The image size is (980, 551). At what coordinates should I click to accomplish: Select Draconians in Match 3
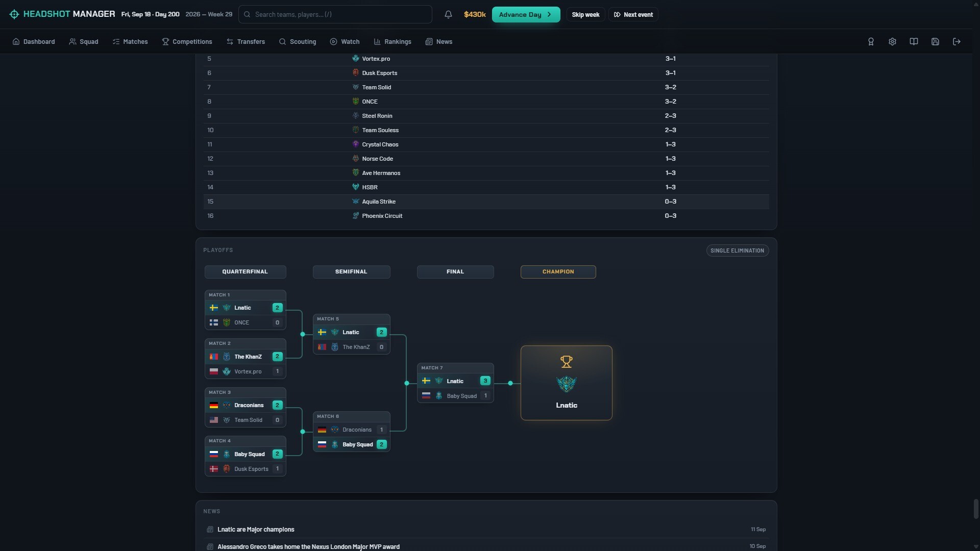pos(245,405)
